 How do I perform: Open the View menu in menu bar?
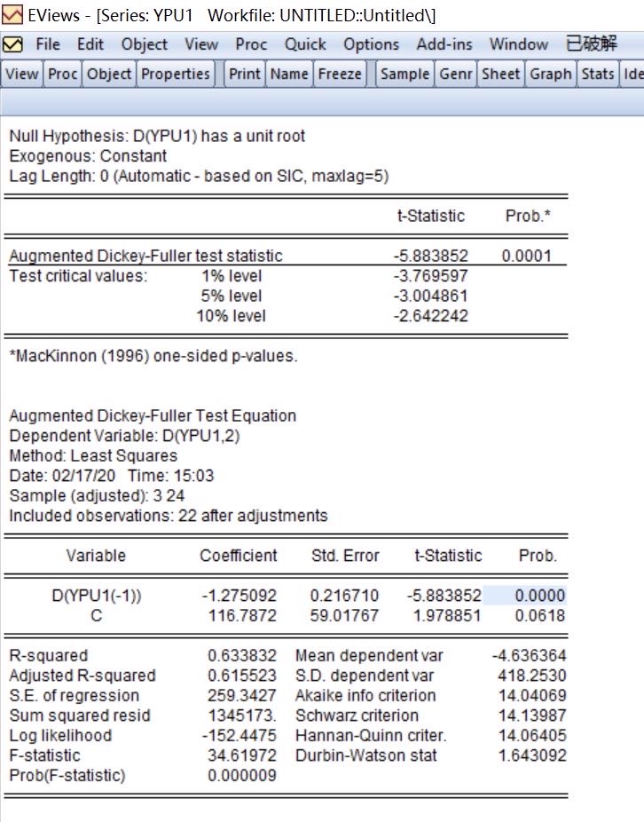tap(201, 44)
